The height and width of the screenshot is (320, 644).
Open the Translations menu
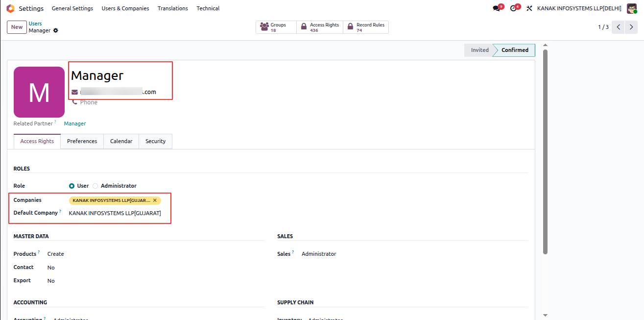[173, 8]
